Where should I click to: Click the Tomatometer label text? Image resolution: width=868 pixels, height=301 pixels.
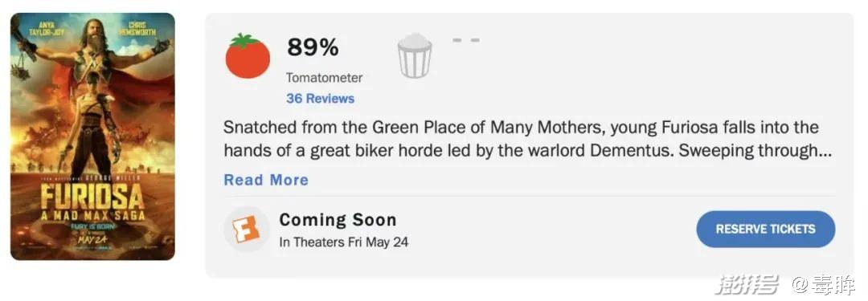tap(325, 78)
